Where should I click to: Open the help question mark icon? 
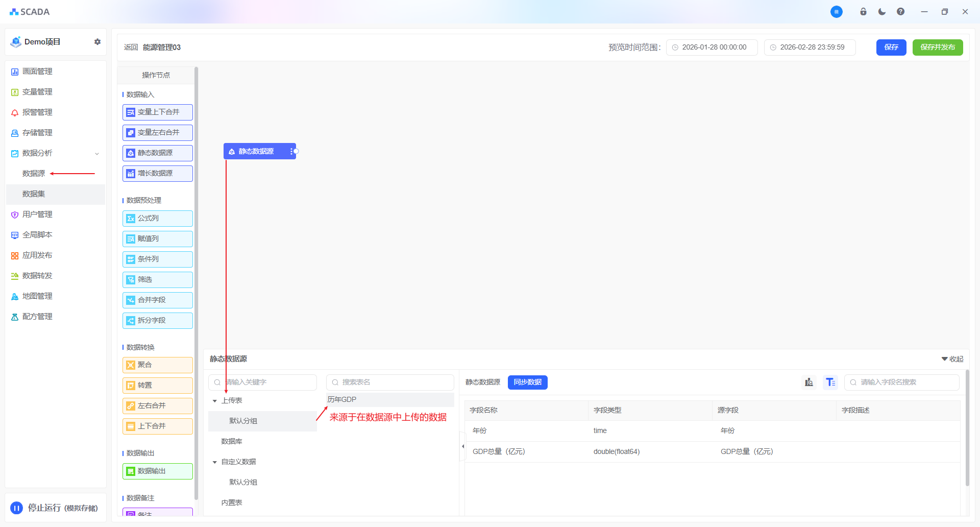pyautogui.click(x=900, y=12)
